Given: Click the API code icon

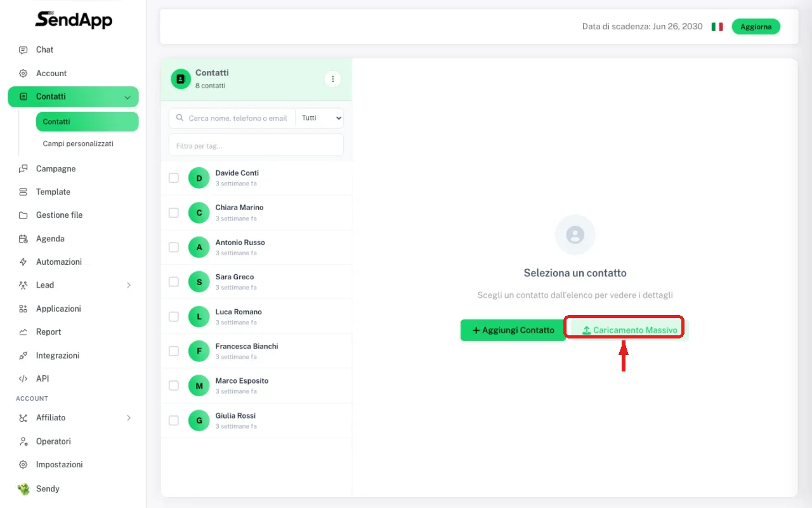Looking at the screenshot, I should pos(23,378).
